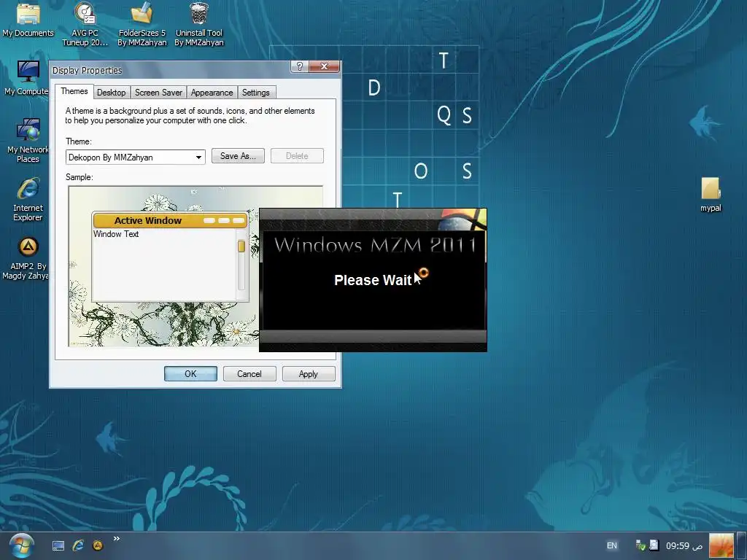The width and height of the screenshot is (747, 560).
Task: Open the Appearance tab
Action: [212, 93]
